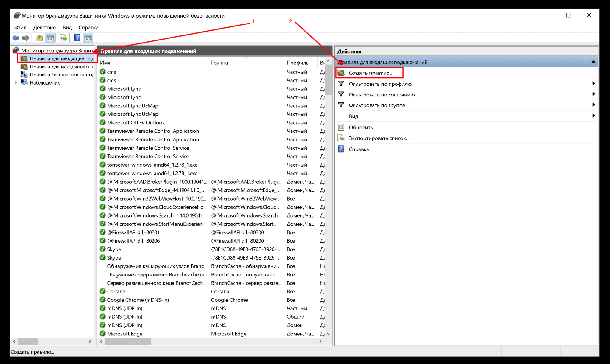Click the Forward arrow toolbar icon
This screenshot has width=610, height=364.
(x=26, y=38)
